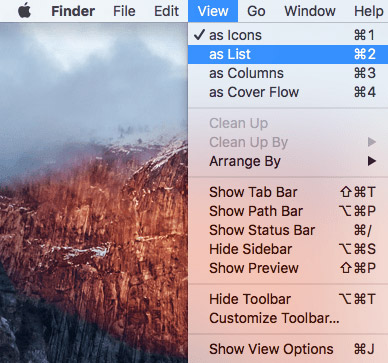Open Customize Toolbar…
The height and width of the screenshot is (363, 388).
288,318
